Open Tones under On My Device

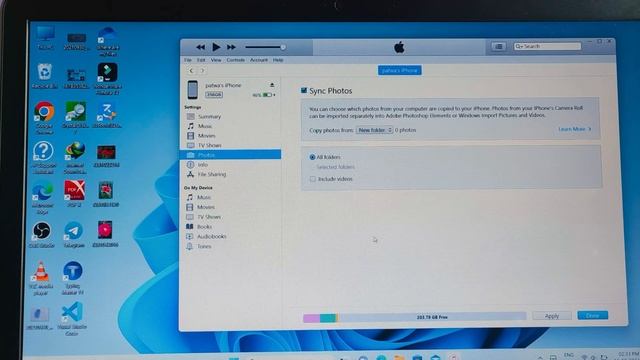tap(204, 247)
